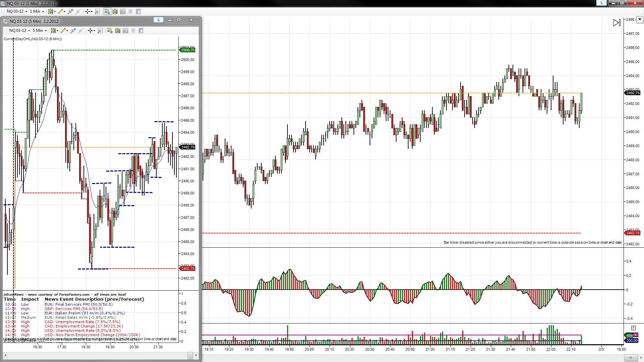Image resolution: width=644 pixels, height=362 pixels.
Task: Expand chart style dropdown on 5 Min toolbar
Action: point(54,31)
